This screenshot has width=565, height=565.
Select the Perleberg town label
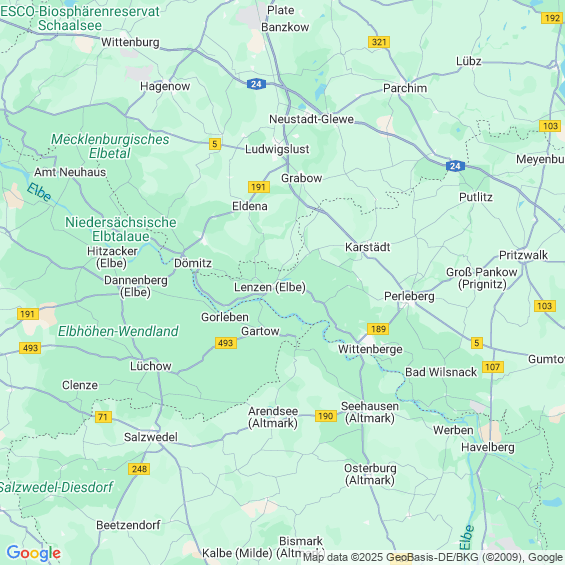(409, 296)
